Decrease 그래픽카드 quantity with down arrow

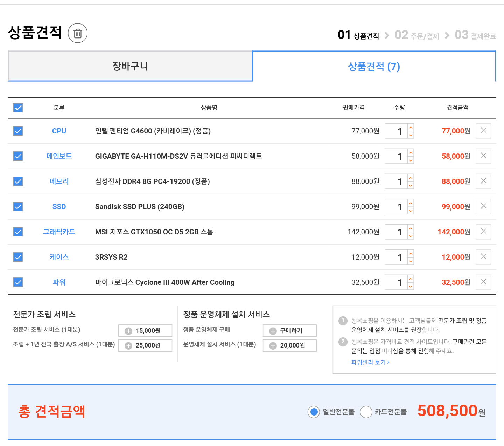click(411, 236)
